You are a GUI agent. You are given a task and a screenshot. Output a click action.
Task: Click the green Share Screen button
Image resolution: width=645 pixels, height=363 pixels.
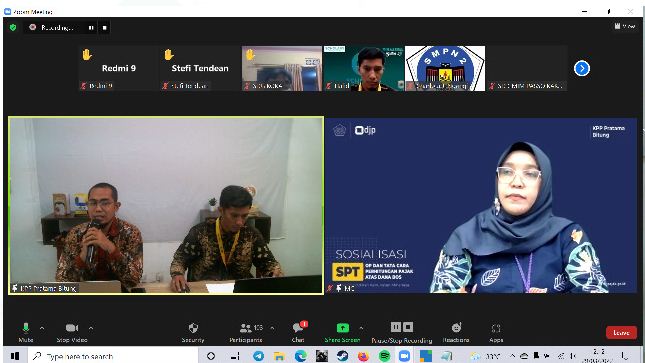(x=342, y=332)
